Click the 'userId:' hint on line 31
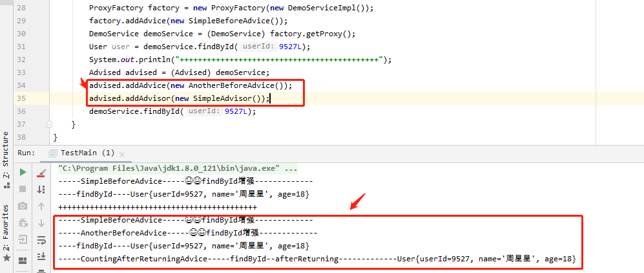Viewport: 644px width, 273px height. pyautogui.click(x=258, y=47)
